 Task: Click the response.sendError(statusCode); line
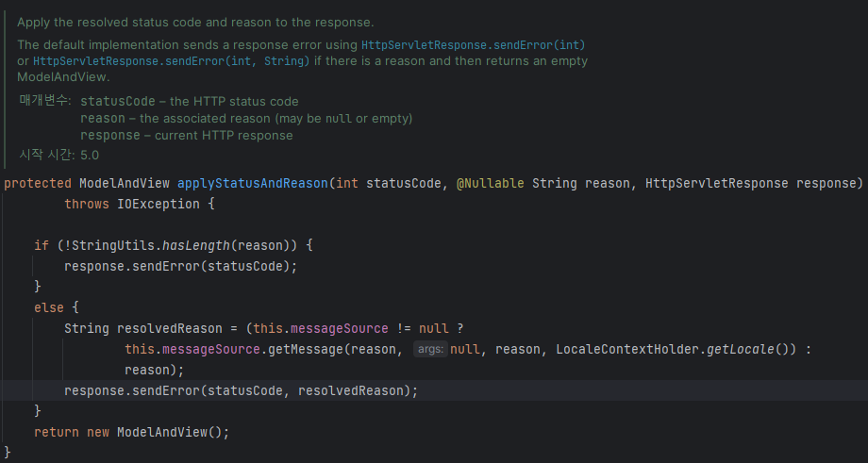181,266
